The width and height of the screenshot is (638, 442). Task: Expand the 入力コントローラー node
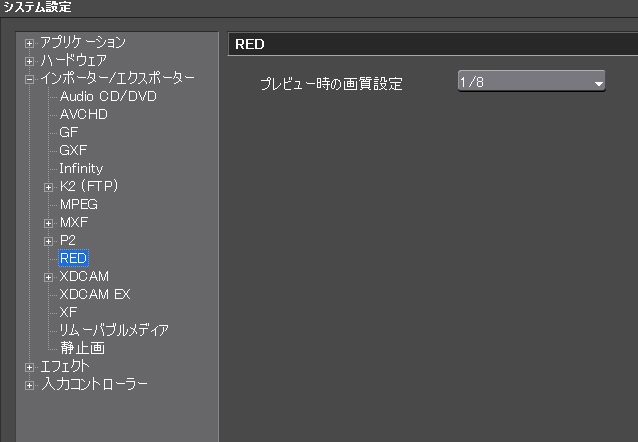(29, 385)
